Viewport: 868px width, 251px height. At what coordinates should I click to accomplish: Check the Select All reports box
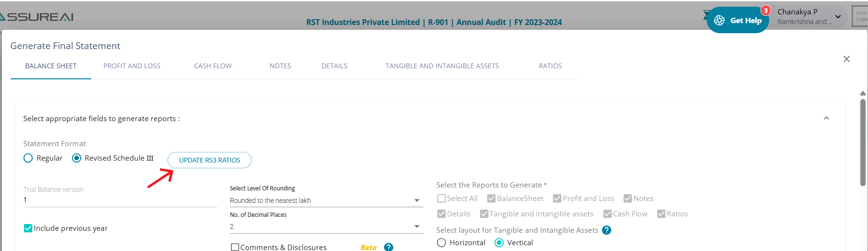[442, 199]
